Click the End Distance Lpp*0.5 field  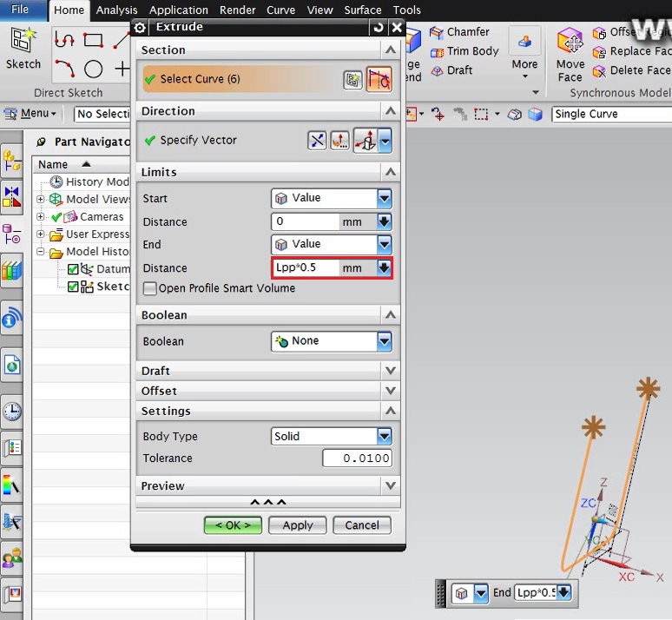pos(305,268)
